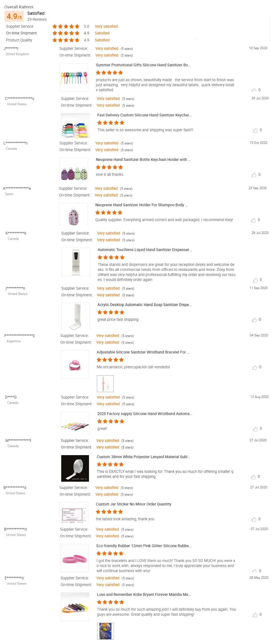Like the 'labels look amazing' review
Image resolution: width=273 pixels, height=644 pixels.
254,519
